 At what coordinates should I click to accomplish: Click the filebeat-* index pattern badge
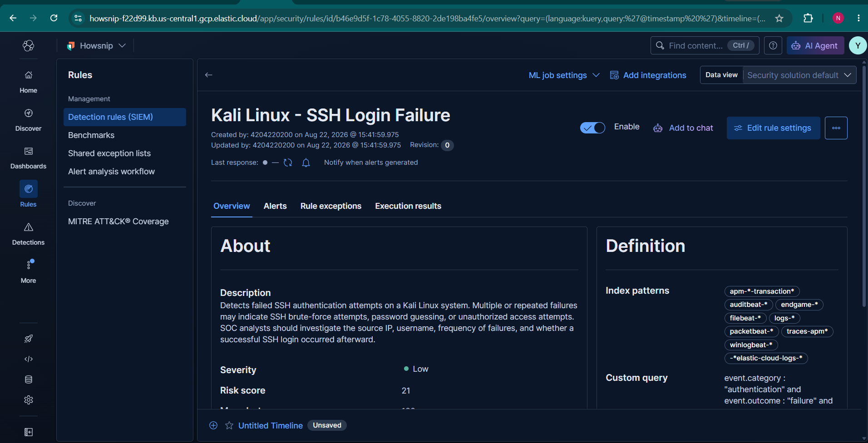(745, 318)
